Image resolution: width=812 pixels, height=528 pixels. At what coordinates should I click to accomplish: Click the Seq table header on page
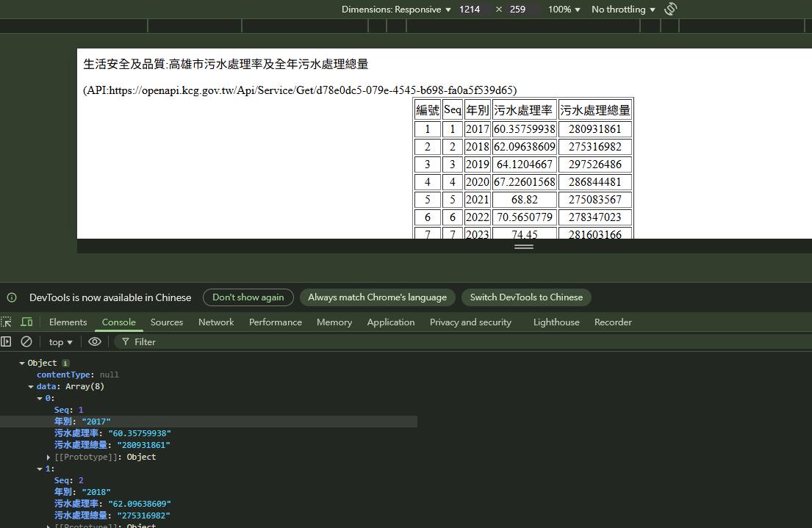(453, 109)
